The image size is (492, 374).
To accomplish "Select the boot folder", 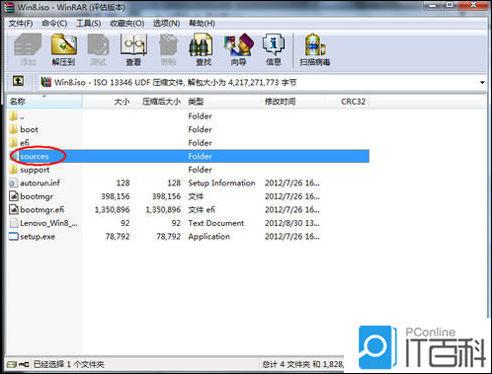I will (x=29, y=129).
